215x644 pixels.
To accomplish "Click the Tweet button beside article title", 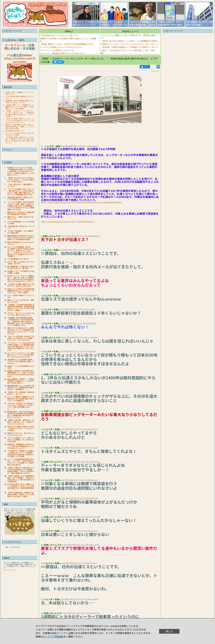I will pyautogui.click(x=58, y=62).
